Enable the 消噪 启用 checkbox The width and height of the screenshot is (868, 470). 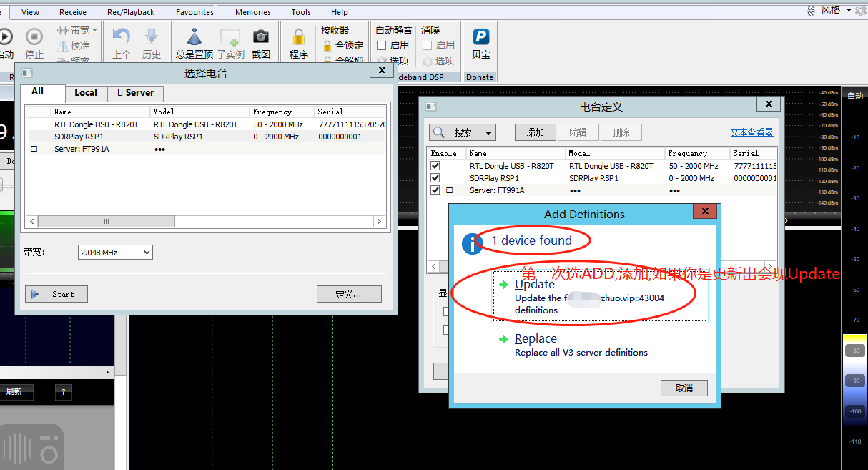(x=428, y=46)
